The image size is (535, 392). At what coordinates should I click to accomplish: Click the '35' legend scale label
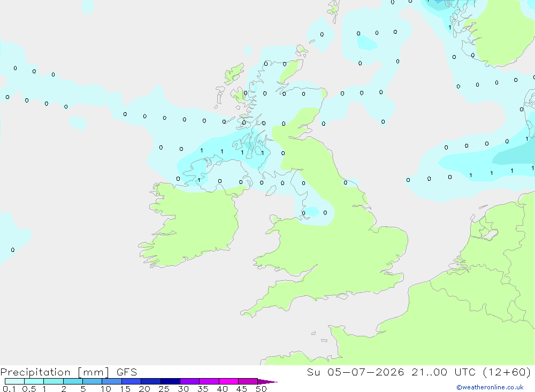203,389
